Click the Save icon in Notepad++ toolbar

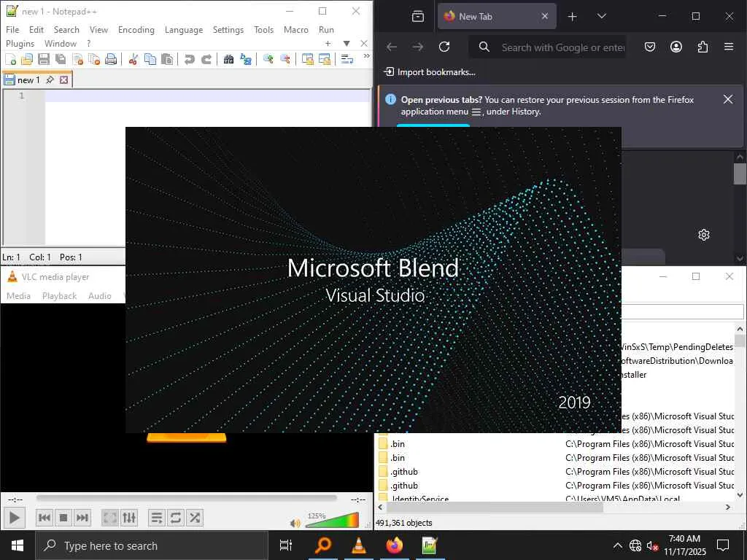tap(44, 59)
